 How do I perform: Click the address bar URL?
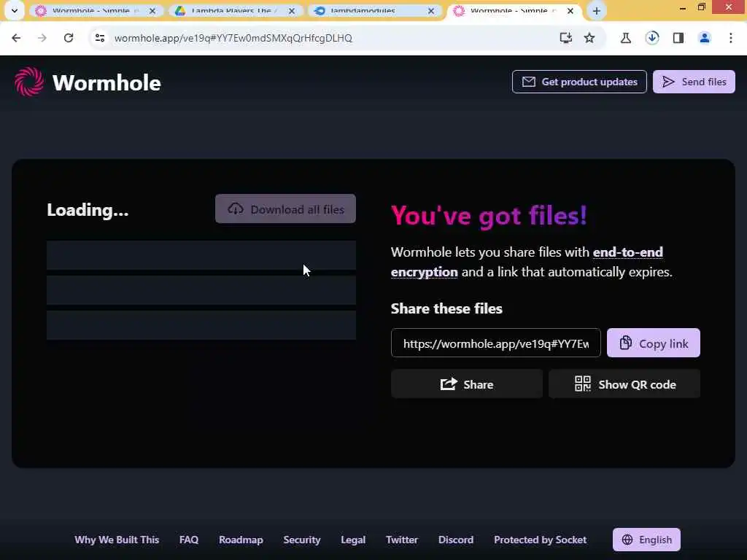point(233,38)
